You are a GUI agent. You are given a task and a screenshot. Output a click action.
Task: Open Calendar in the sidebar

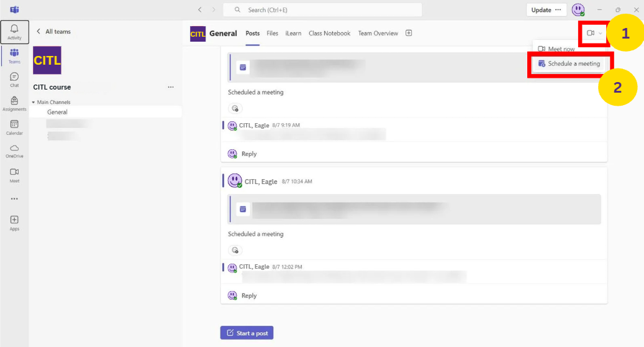click(14, 127)
